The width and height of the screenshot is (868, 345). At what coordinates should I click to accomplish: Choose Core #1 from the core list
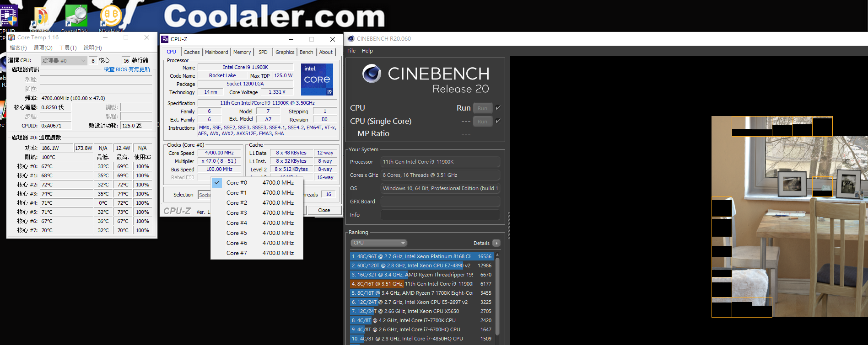[257, 193]
